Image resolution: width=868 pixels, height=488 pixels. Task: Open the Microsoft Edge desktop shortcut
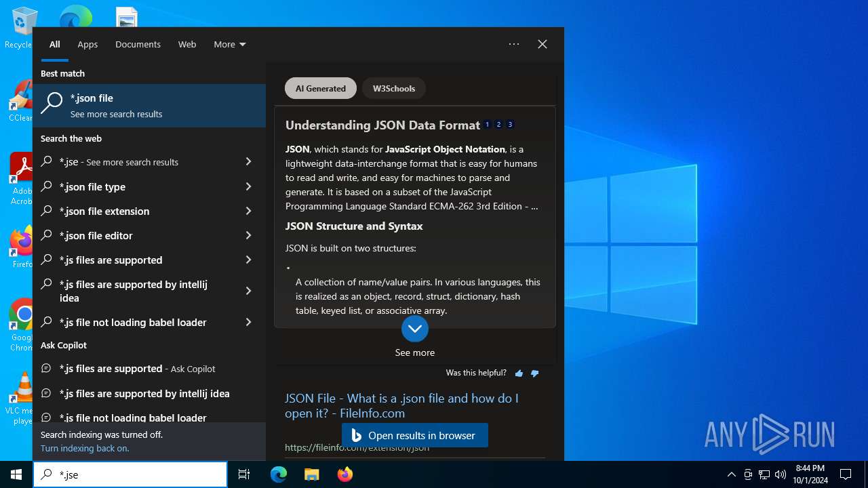point(76,16)
